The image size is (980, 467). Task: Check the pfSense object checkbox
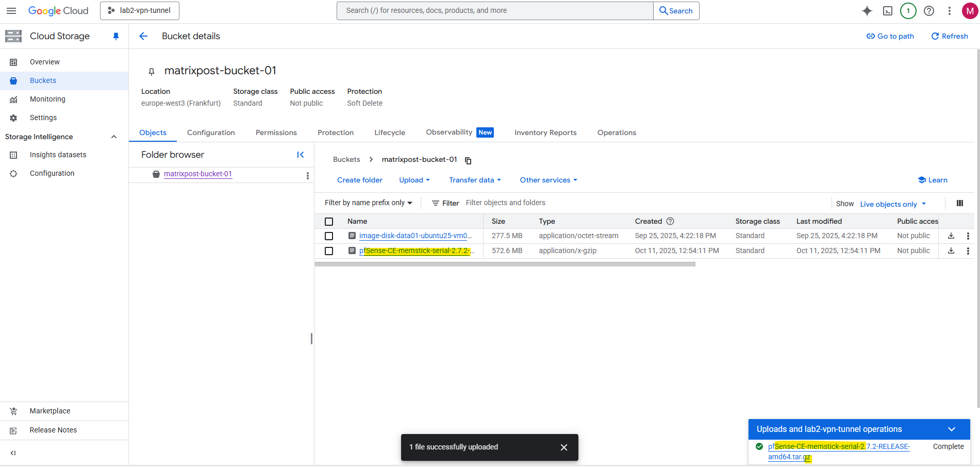(x=329, y=251)
